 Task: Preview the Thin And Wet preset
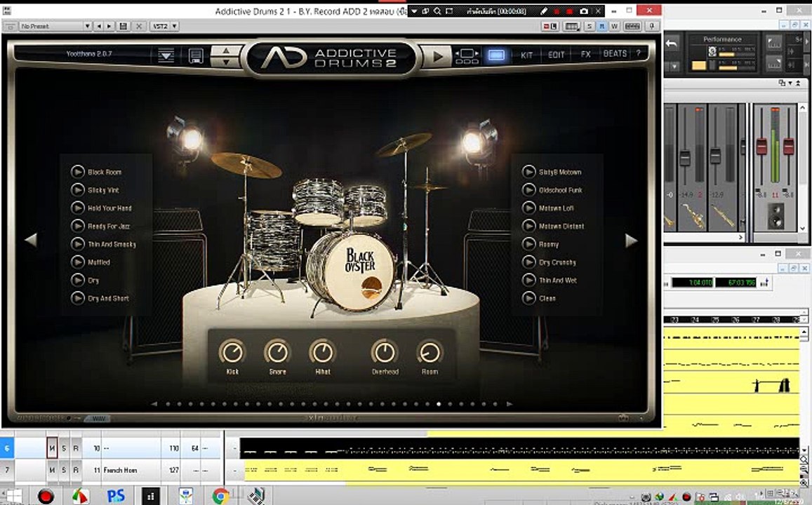(x=528, y=281)
